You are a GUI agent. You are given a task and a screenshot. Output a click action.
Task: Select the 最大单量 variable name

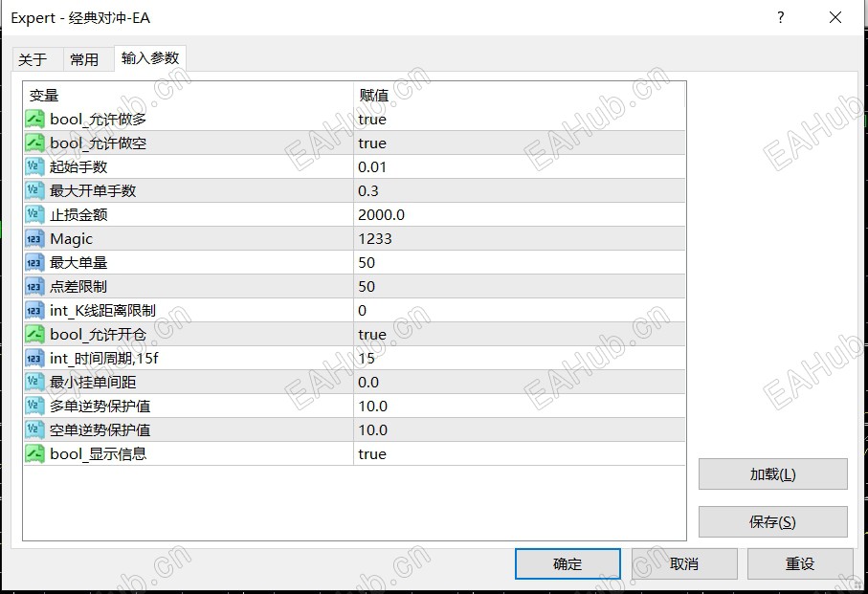(78, 262)
